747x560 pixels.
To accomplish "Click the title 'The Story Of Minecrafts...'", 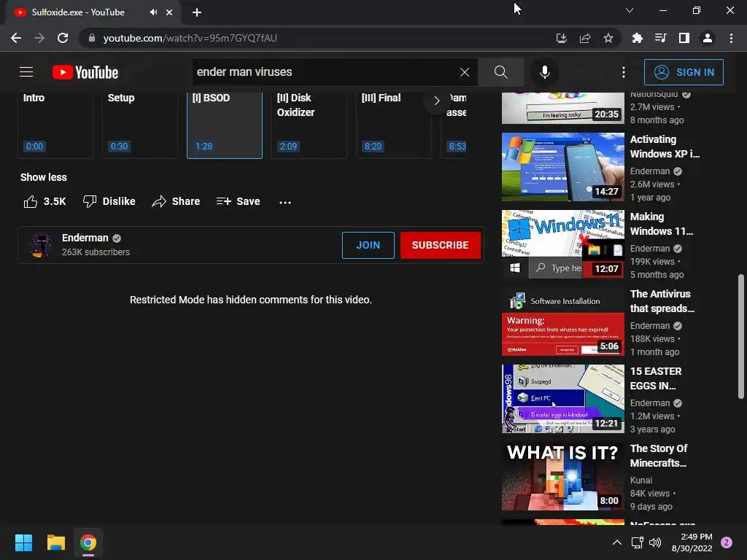I will [659, 456].
